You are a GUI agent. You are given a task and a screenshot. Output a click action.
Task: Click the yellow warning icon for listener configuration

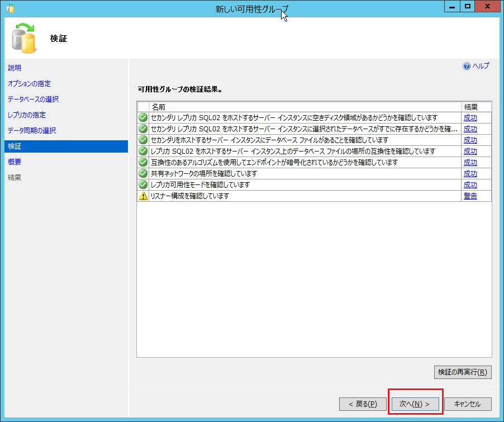coord(143,196)
